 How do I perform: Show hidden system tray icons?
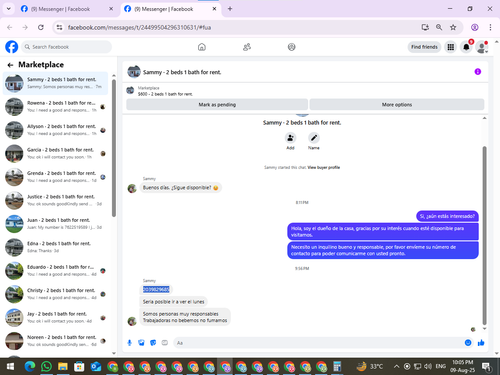coord(396,367)
